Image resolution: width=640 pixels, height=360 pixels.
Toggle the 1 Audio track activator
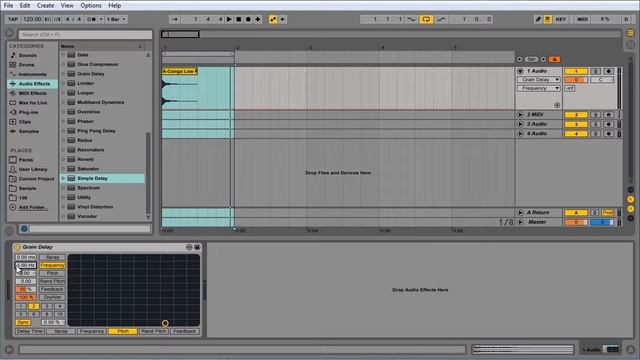click(576, 71)
